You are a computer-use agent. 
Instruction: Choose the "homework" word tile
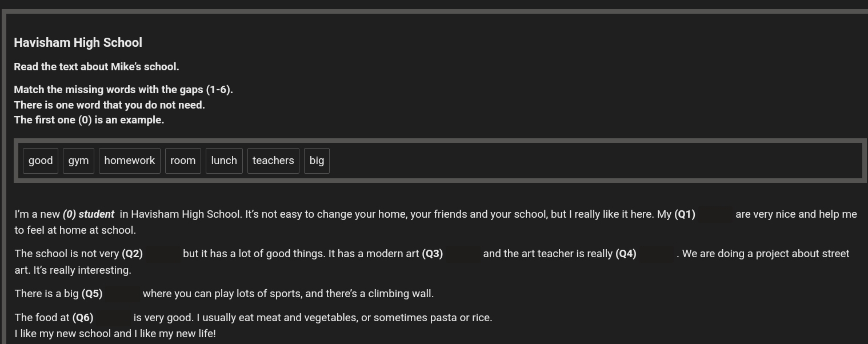click(130, 161)
